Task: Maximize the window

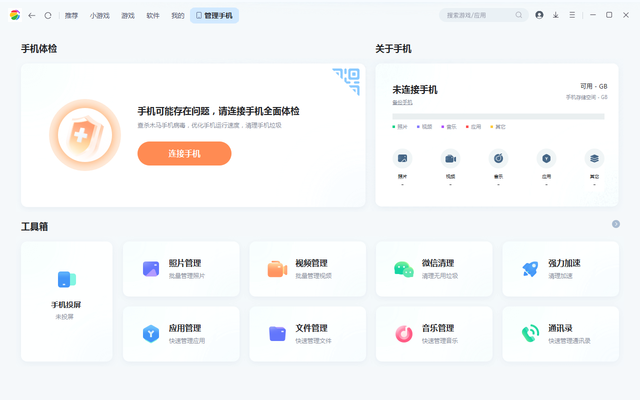Action: 609,15
